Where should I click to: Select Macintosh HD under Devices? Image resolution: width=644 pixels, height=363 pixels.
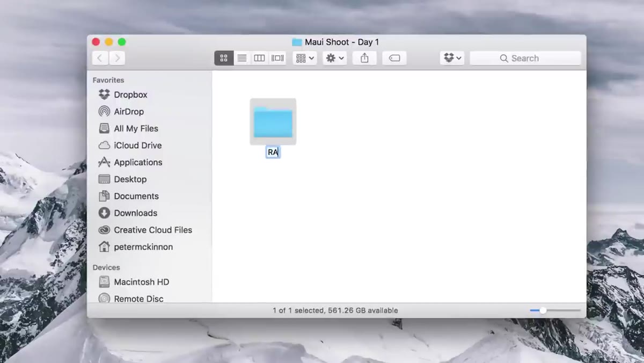tap(134, 282)
